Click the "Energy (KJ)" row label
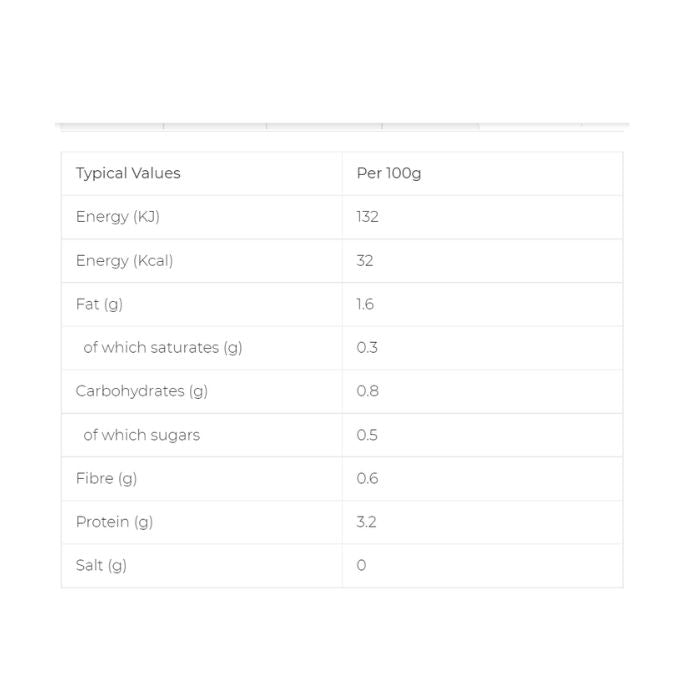 [118, 217]
